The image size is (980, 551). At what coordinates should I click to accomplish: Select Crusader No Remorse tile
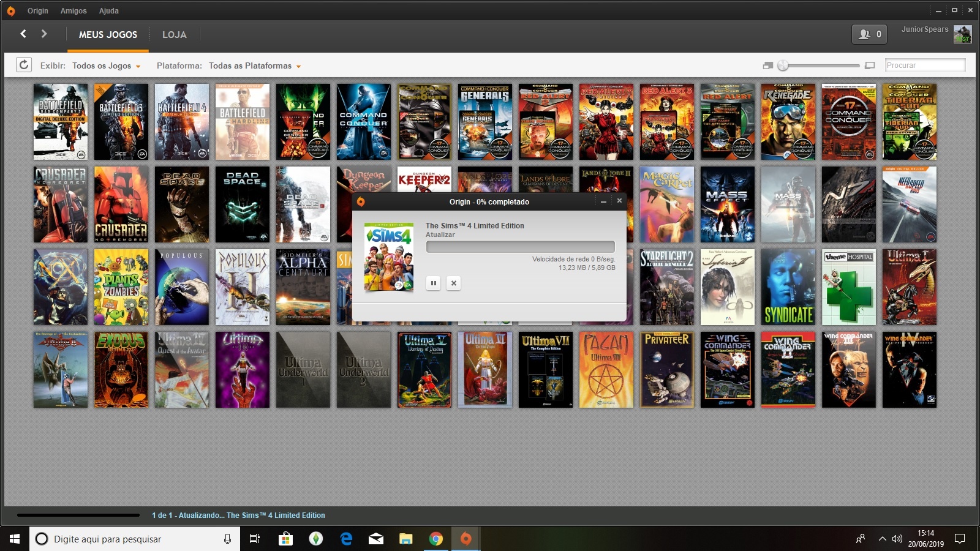[x=121, y=204]
